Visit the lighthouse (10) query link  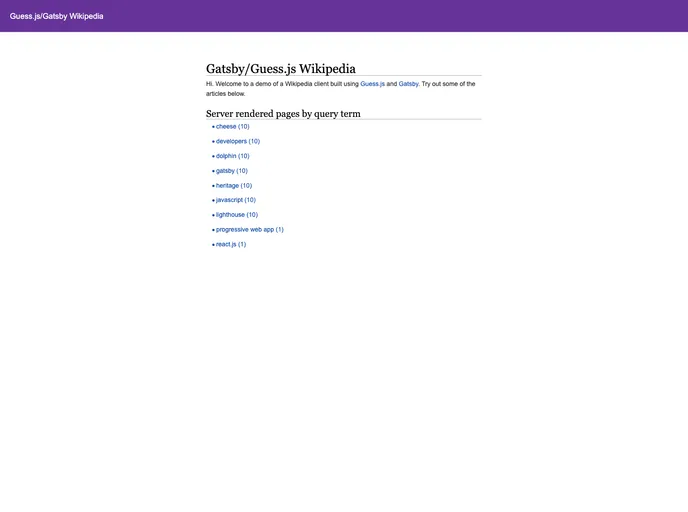236,215
